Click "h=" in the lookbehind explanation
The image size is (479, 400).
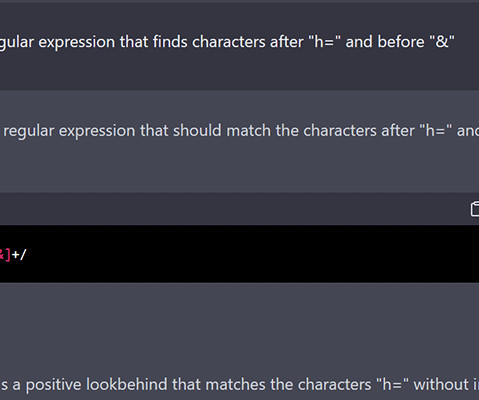click(x=393, y=384)
